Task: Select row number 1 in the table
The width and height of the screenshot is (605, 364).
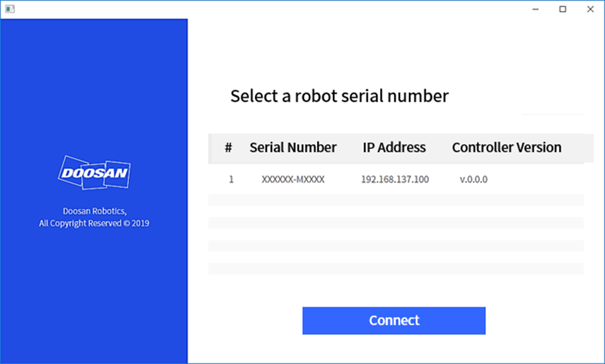Action: click(x=231, y=179)
